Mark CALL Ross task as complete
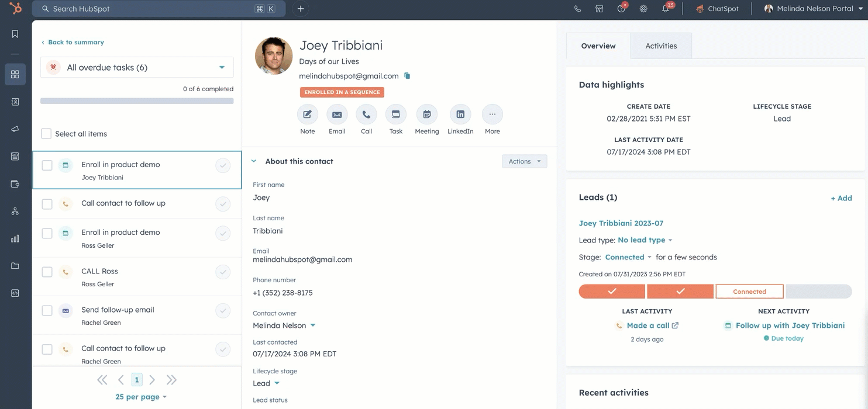 point(223,272)
